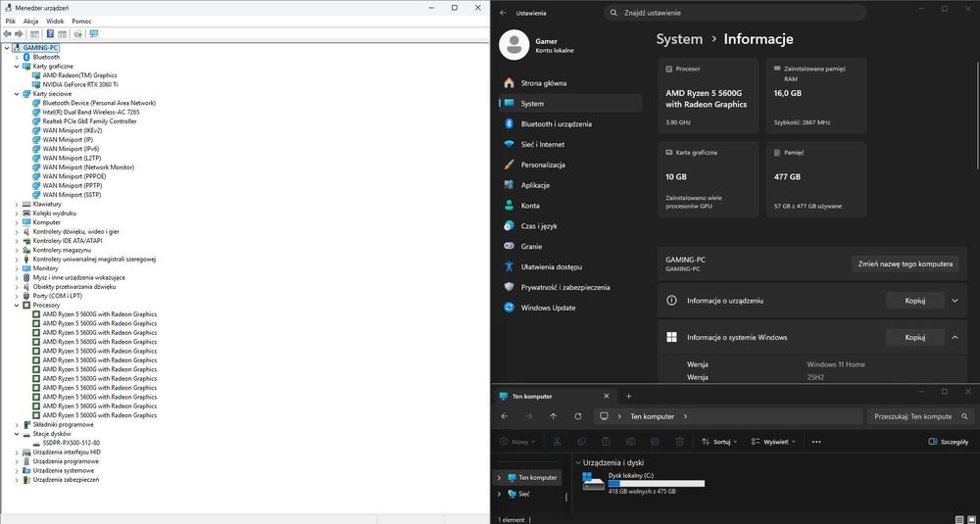Click the Delete trash icon in Explorer toolbar

pyautogui.click(x=679, y=442)
